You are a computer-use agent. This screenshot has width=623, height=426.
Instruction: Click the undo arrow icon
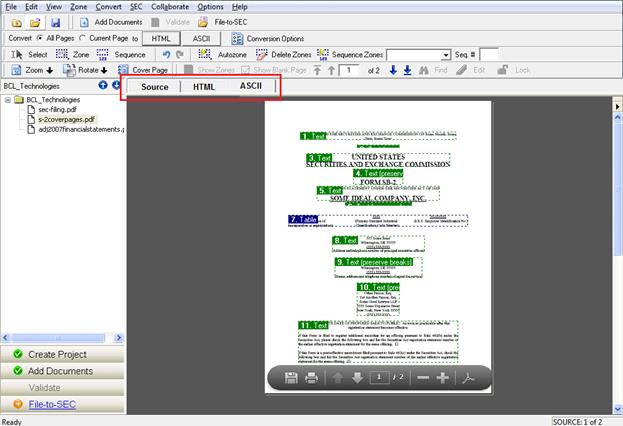point(166,54)
